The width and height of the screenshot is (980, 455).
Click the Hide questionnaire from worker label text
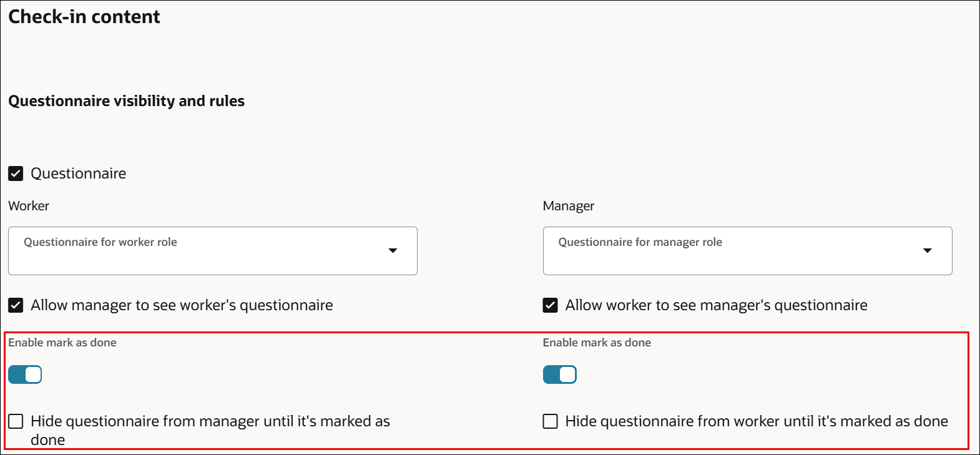pos(757,421)
